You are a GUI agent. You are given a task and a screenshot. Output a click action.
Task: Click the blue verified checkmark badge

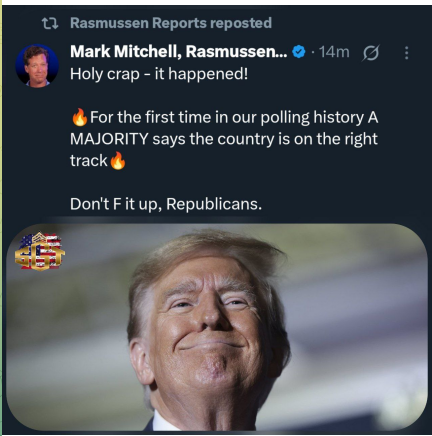(299, 52)
